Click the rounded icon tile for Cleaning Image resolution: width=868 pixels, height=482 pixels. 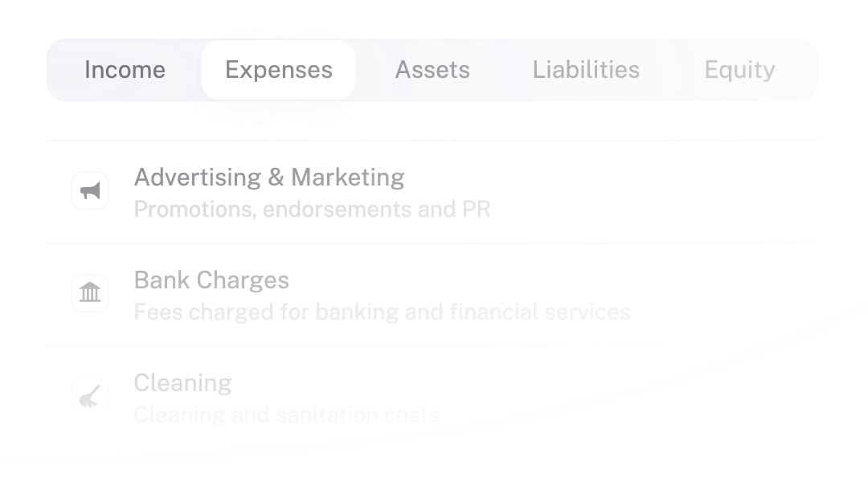pyautogui.click(x=89, y=395)
